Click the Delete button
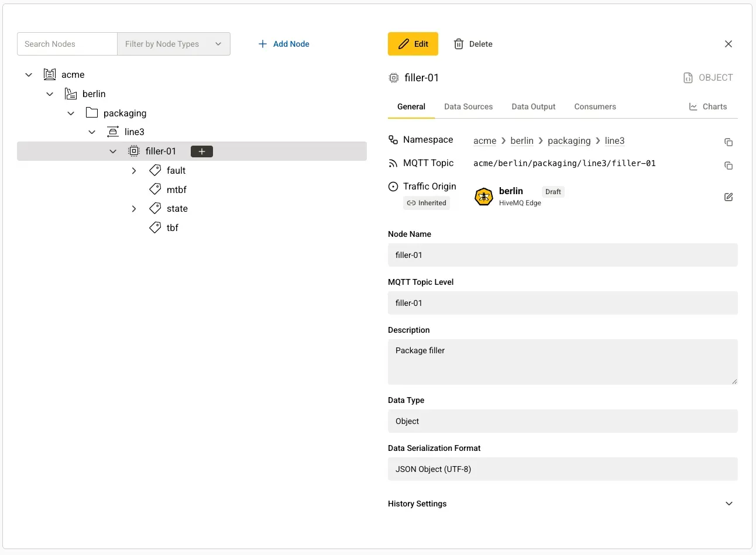 473,44
